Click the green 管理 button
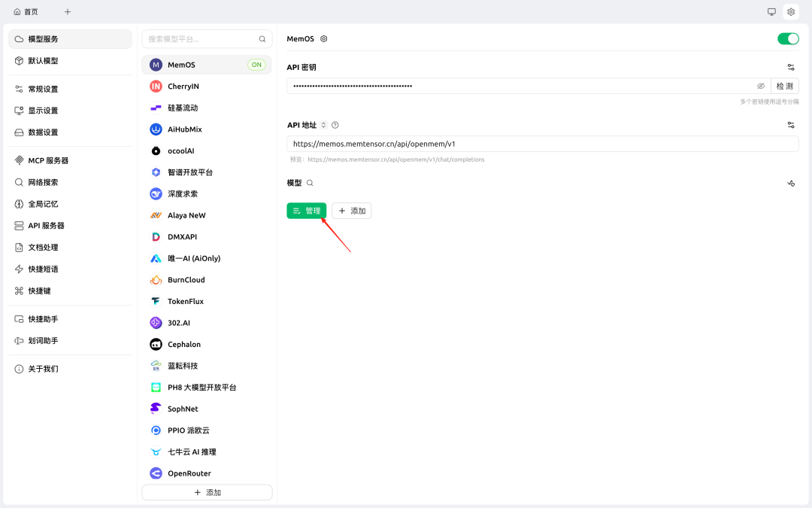 pyautogui.click(x=307, y=211)
